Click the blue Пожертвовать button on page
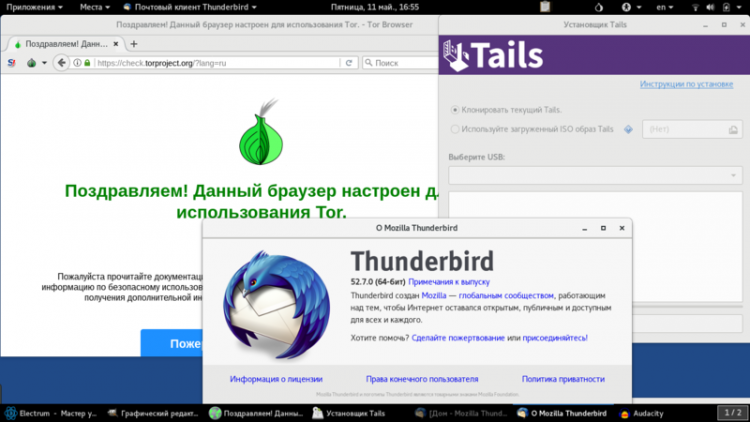Screen dimensions: 750x422 [171, 343]
